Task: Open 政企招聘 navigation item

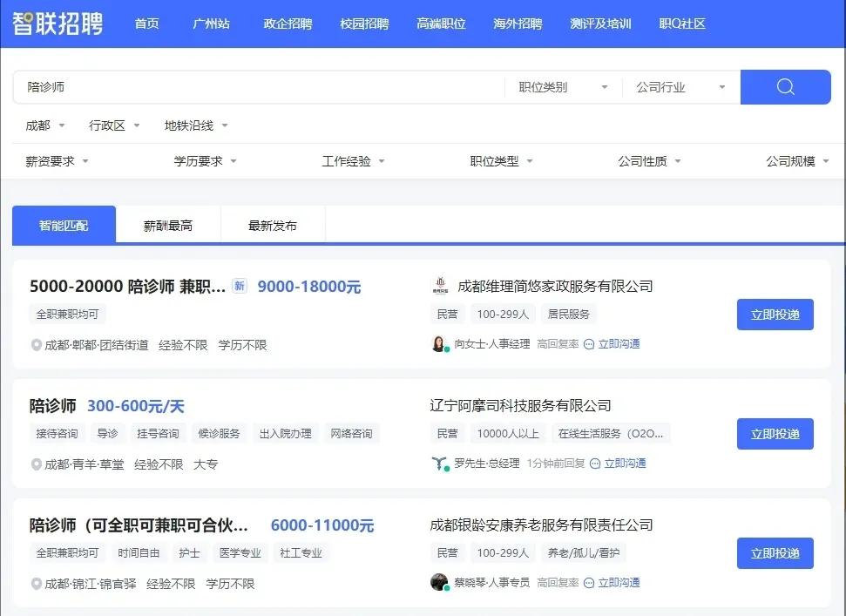Action: click(x=288, y=24)
